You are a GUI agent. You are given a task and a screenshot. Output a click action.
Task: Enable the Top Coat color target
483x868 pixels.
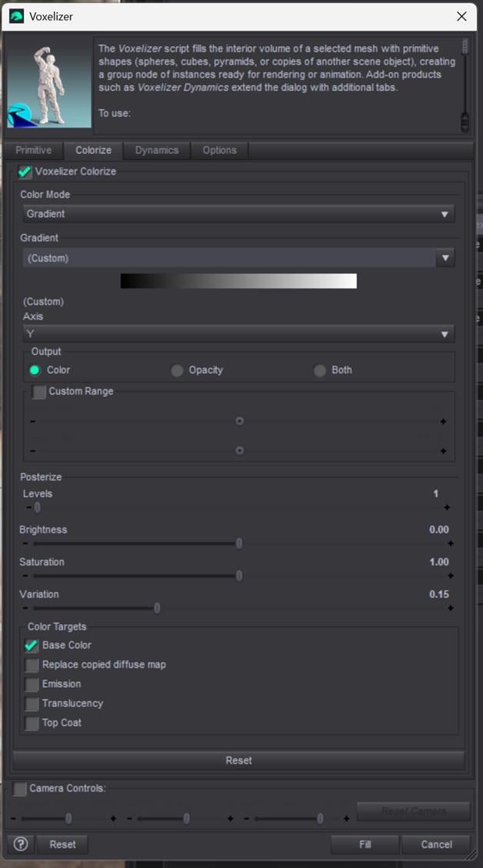(32, 723)
